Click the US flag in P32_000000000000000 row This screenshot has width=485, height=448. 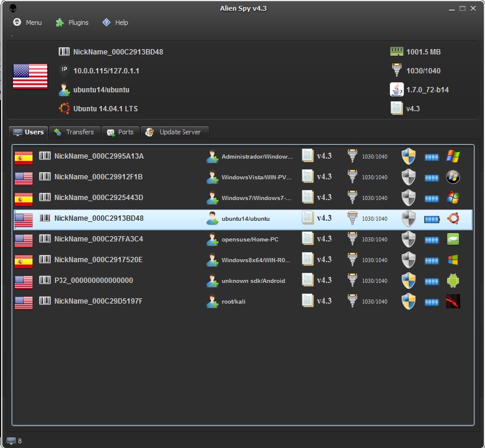click(x=24, y=282)
